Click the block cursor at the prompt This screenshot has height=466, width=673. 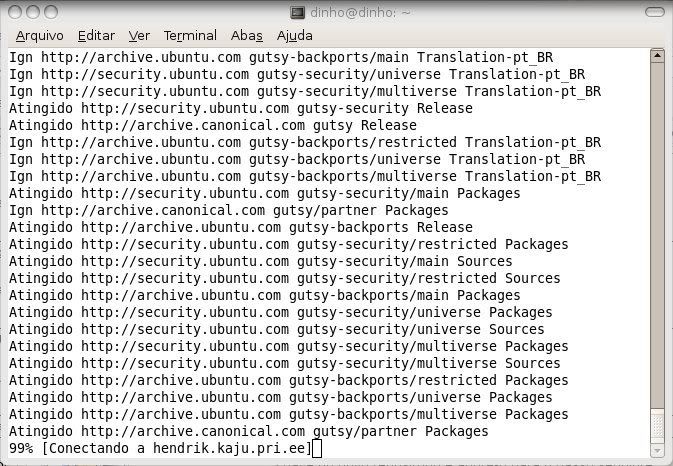coord(317,449)
